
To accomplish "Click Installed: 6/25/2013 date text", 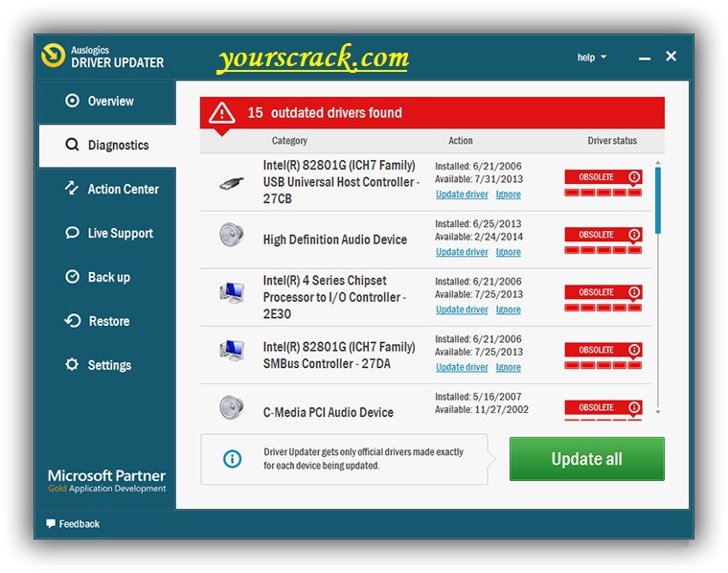I will tap(478, 224).
